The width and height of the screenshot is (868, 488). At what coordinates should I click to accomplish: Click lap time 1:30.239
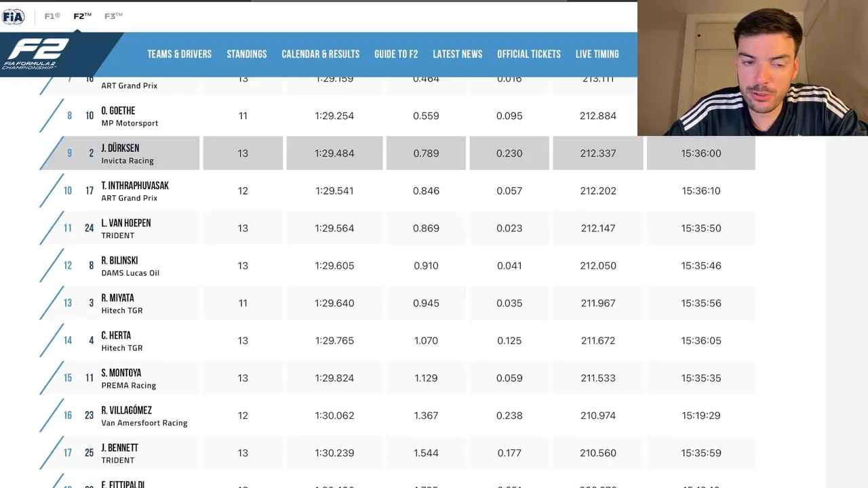[334, 453]
